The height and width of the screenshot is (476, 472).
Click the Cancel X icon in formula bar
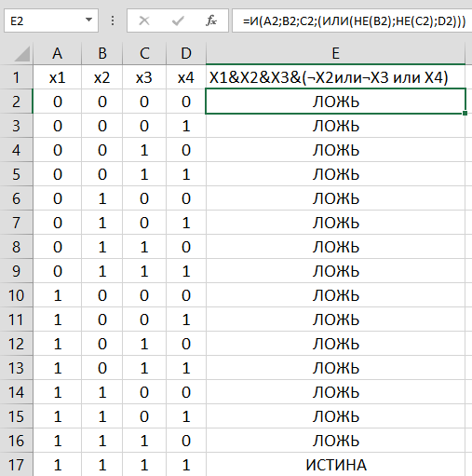pos(144,20)
